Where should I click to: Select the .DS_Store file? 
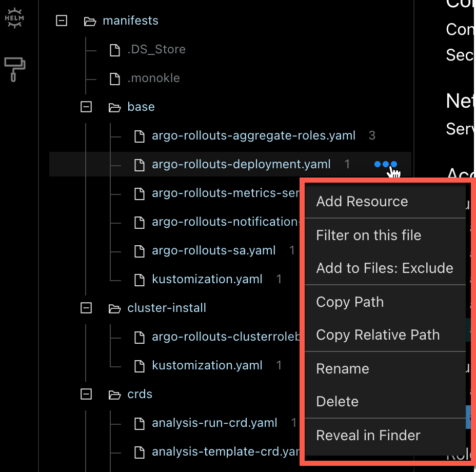pyautogui.click(x=156, y=49)
